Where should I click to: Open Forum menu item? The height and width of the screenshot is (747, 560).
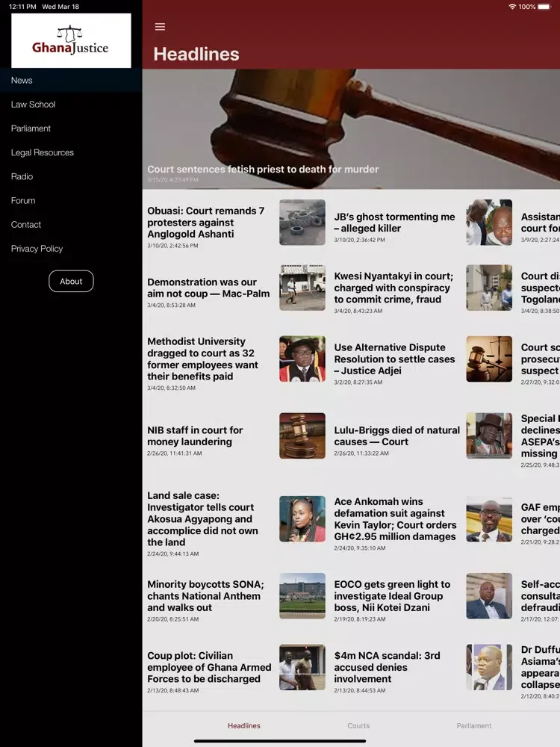(x=71, y=200)
